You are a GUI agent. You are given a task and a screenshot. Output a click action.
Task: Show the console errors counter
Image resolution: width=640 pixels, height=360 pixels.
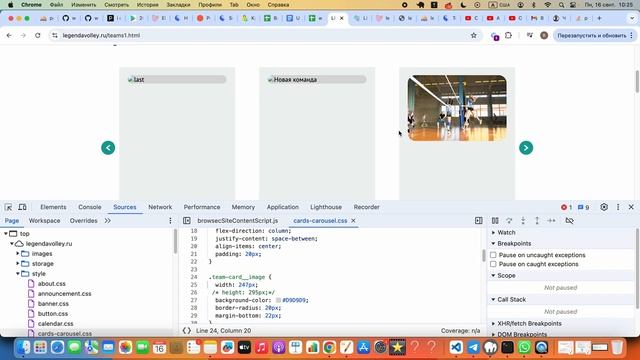coord(566,207)
